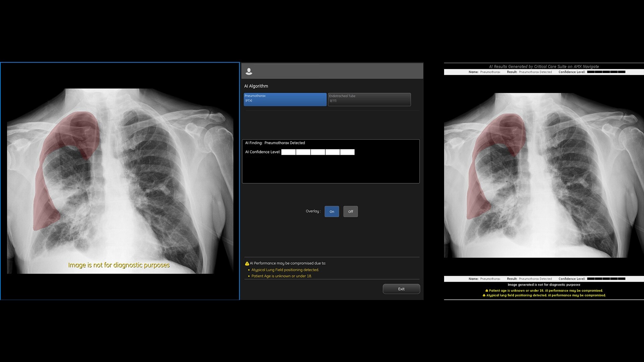This screenshot has width=644, height=362.
Task: Click the 'AI Algorithm' heading
Action: [256, 86]
